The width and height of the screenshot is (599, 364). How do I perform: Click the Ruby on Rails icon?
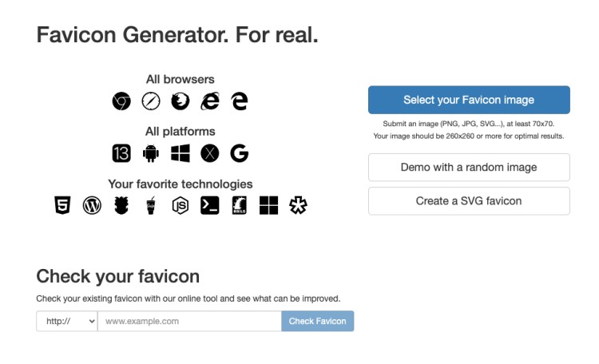pyautogui.click(x=240, y=206)
